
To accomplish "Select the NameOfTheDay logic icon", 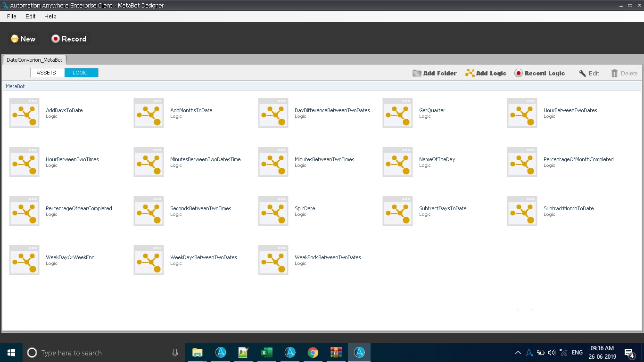I will coord(397,162).
